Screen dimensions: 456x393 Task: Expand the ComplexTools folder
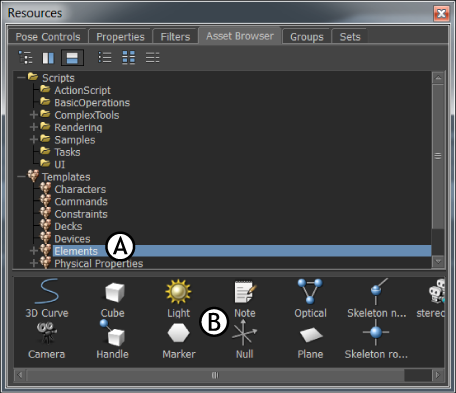click(34, 115)
